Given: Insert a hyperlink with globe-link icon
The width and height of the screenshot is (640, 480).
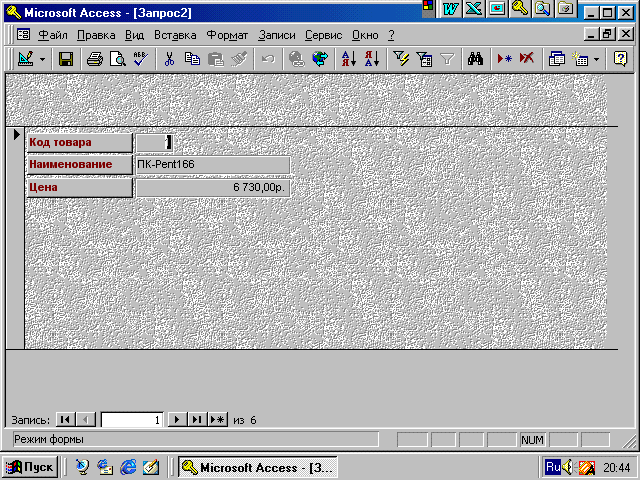Looking at the screenshot, I should tap(297, 59).
